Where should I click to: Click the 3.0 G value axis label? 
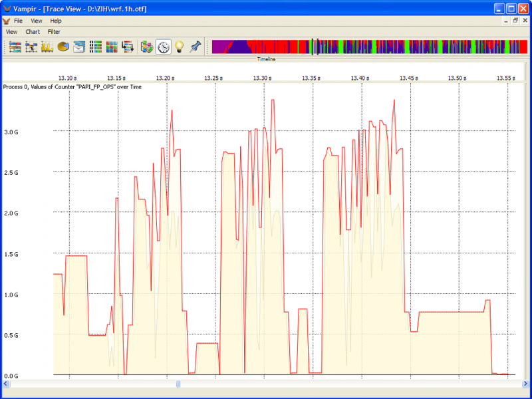pos(11,132)
